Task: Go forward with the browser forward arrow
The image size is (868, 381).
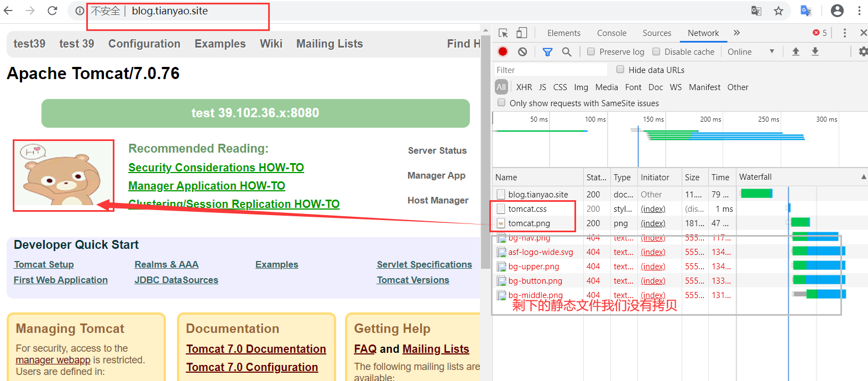Action: pyautogui.click(x=30, y=11)
